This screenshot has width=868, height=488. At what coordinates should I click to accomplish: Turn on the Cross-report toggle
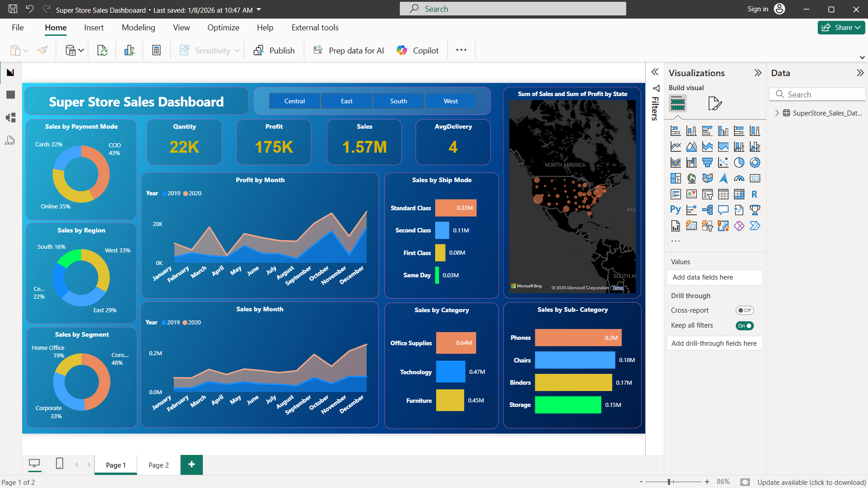point(744,310)
